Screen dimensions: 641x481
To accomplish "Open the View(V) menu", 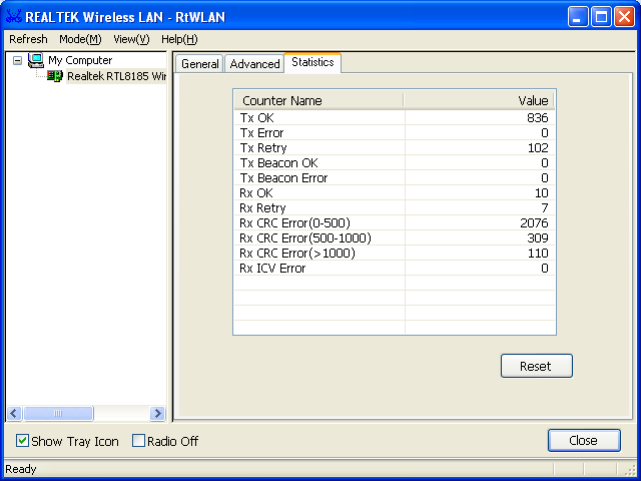I will [131, 39].
